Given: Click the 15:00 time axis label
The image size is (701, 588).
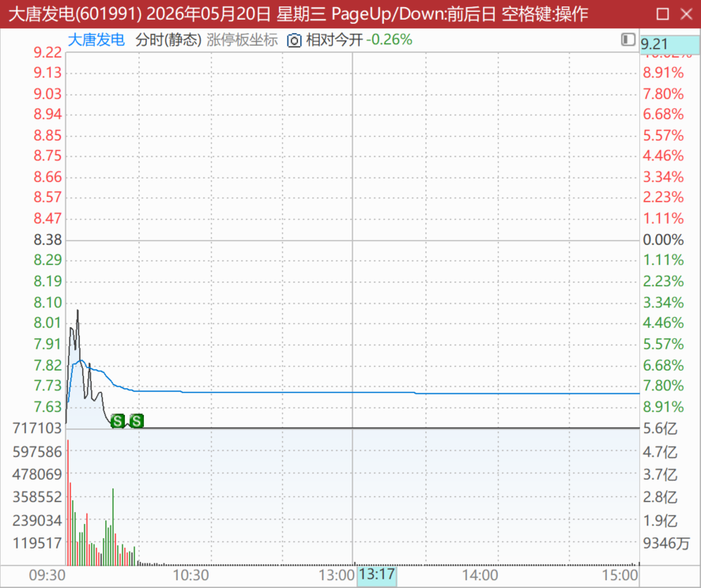Looking at the screenshot, I should (620, 575).
